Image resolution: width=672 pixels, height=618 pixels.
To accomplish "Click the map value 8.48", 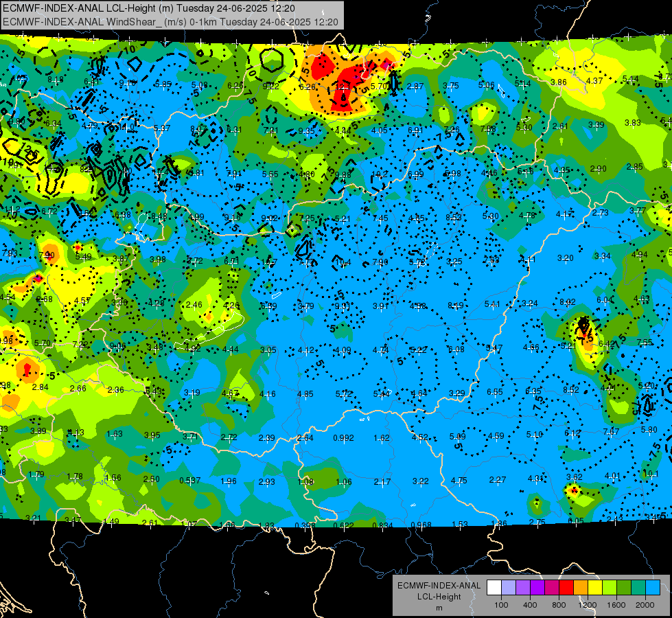I will (x=159, y=216).
